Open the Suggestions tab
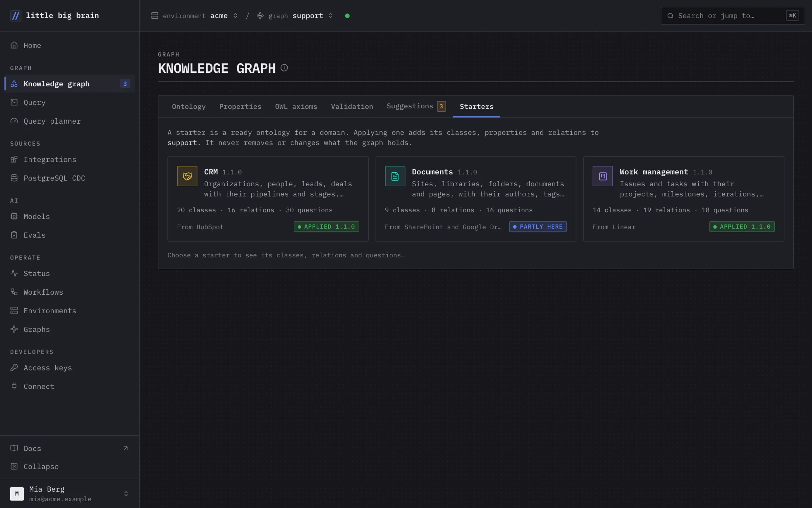812x508 pixels. coord(416,107)
